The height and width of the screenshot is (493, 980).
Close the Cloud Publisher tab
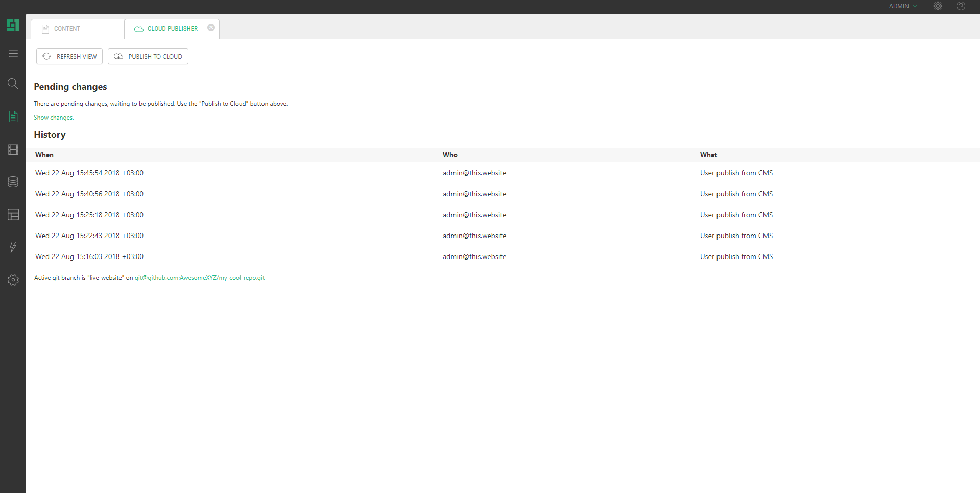tap(211, 28)
